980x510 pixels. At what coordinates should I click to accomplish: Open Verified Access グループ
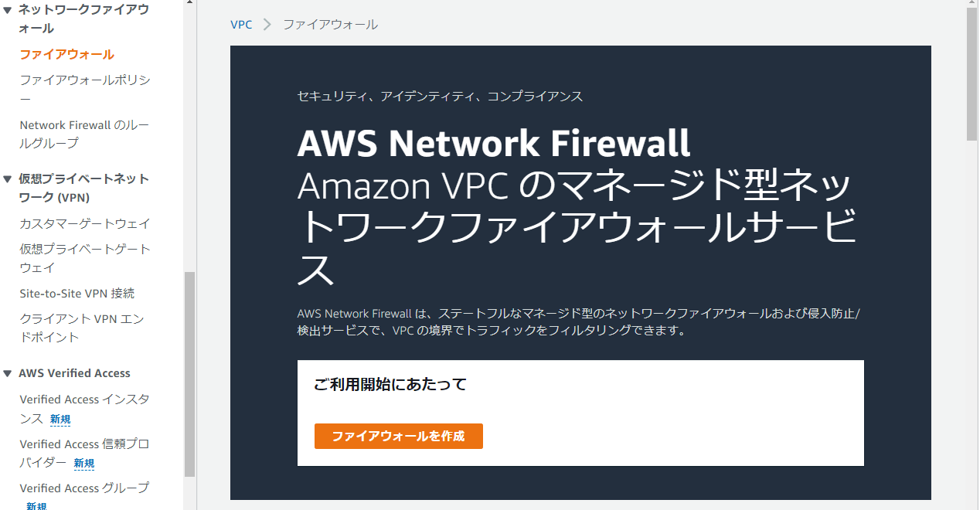[85, 488]
